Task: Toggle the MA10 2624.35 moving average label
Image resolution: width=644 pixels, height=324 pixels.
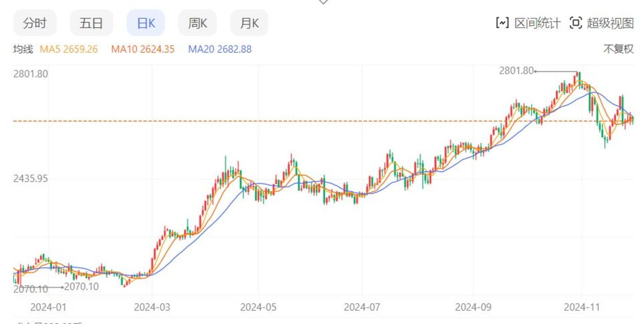Action: point(143,49)
